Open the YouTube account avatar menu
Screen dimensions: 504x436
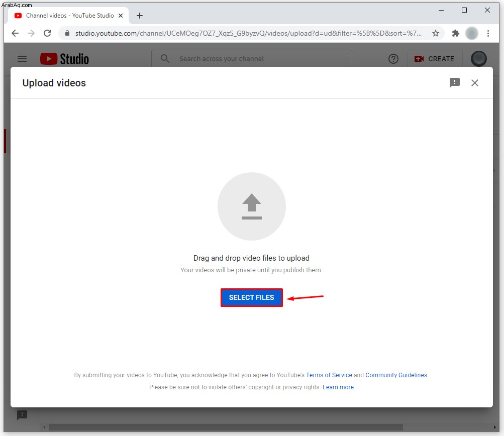pyautogui.click(x=478, y=59)
